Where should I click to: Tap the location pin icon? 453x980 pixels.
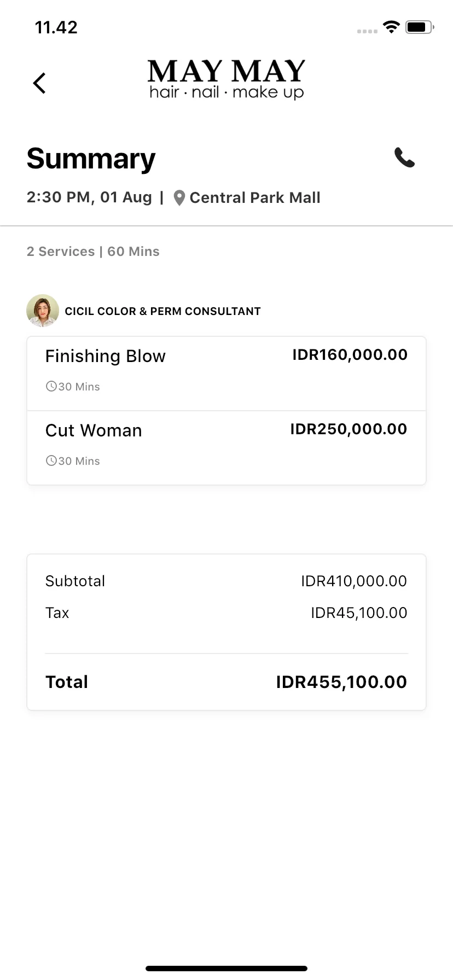179,198
